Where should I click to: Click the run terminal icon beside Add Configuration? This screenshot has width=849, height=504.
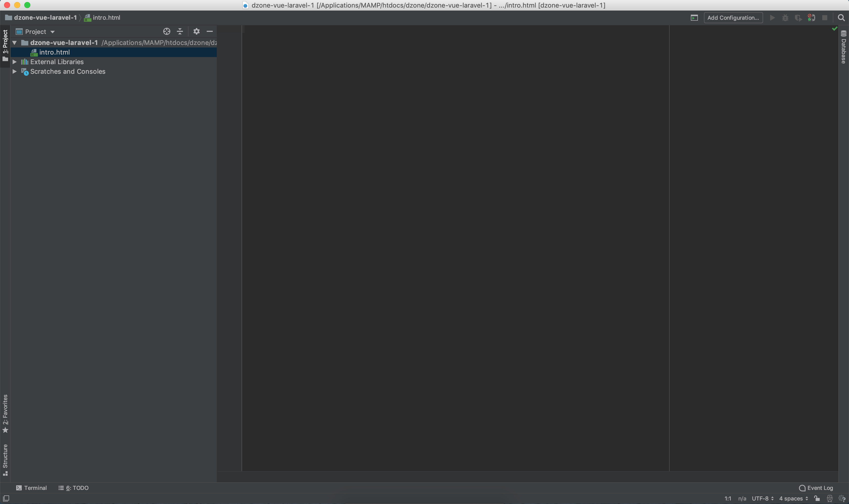pyautogui.click(x=694, y=18)
